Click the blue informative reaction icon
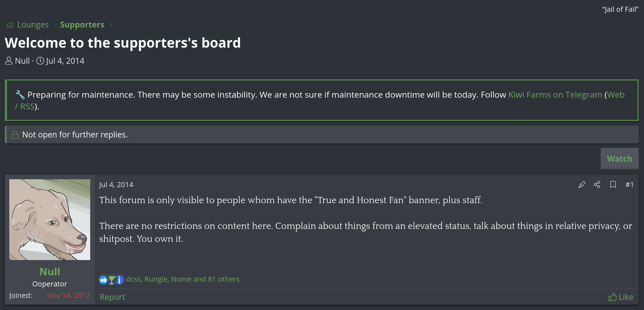 120,279
